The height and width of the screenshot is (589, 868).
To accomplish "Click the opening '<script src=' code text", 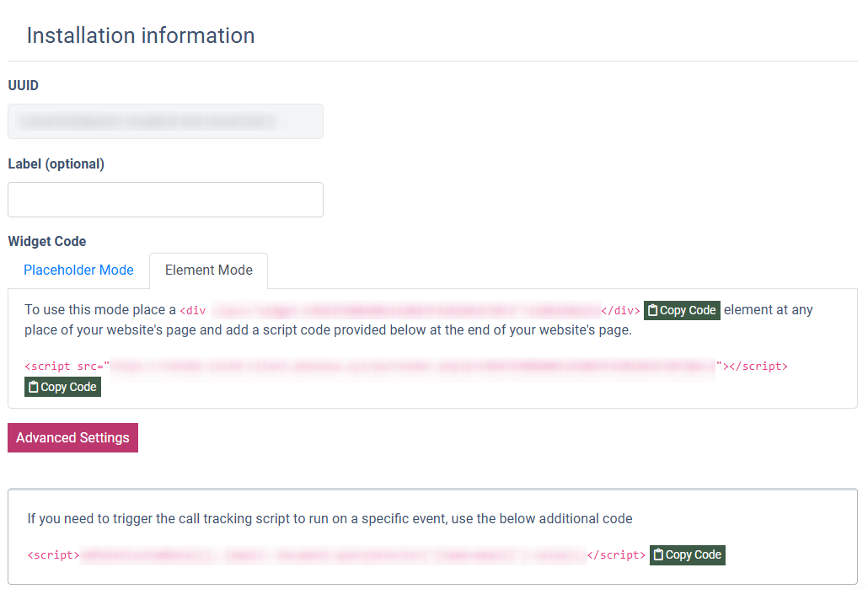I will [67, 367].
